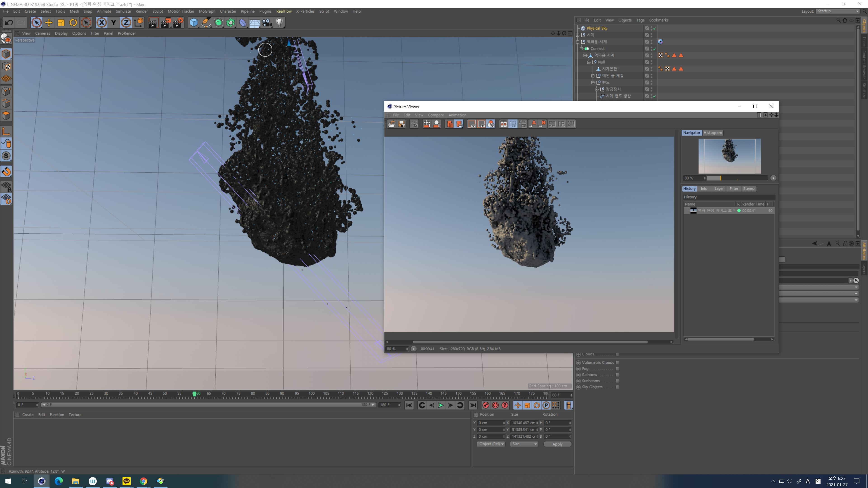The width and height of the screenshot is (868, 488).
Task: Play animation forward
Action: pos(441,406)
